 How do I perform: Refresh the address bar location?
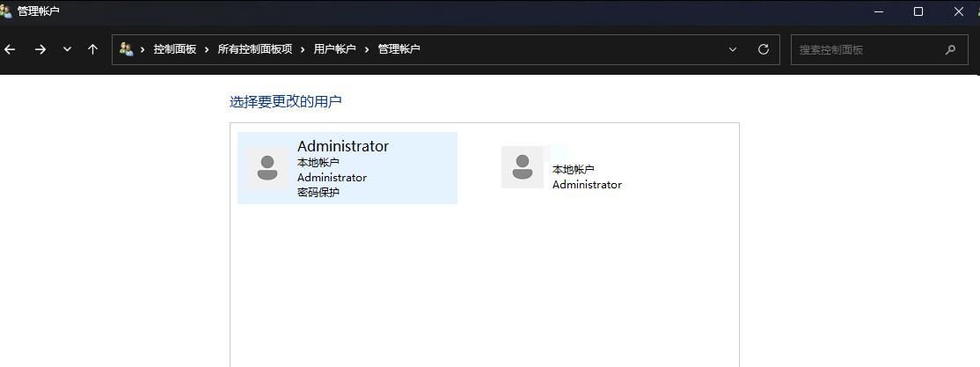763,49
